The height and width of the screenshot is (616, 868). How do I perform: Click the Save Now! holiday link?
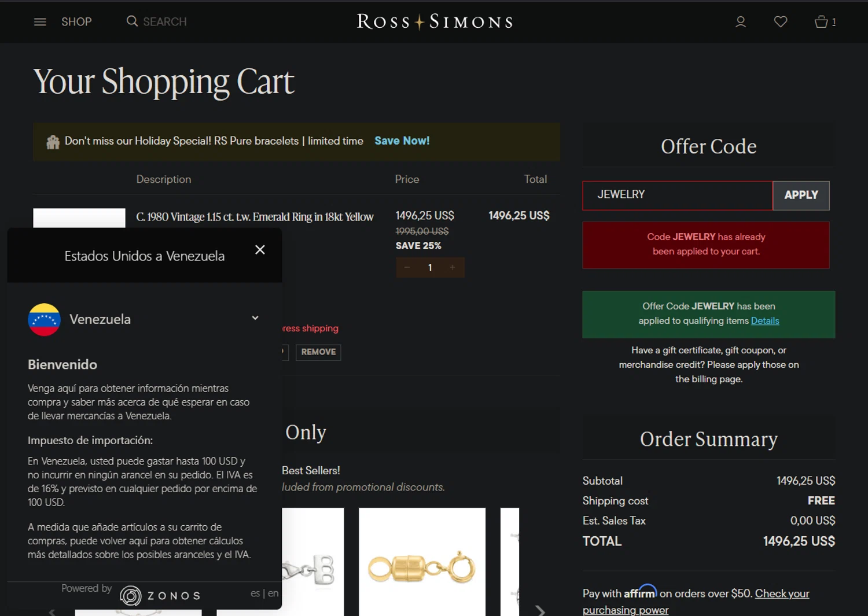coord(402,141)
